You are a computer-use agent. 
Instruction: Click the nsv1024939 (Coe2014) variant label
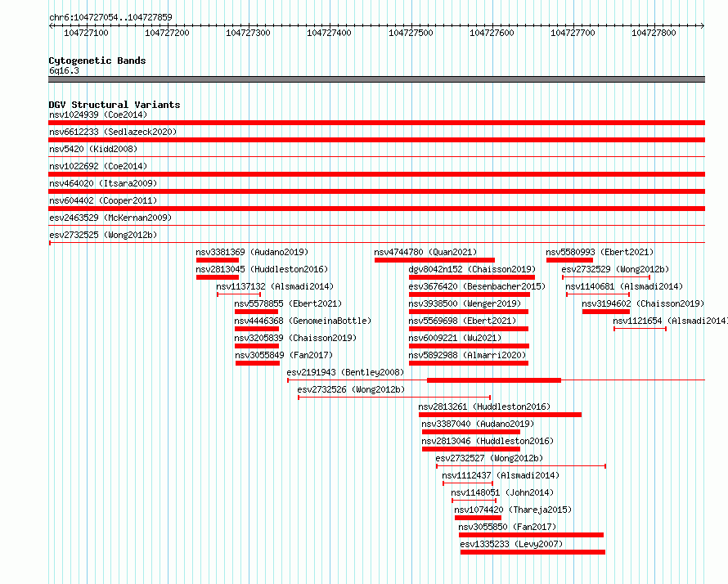[x=98, y=115]
